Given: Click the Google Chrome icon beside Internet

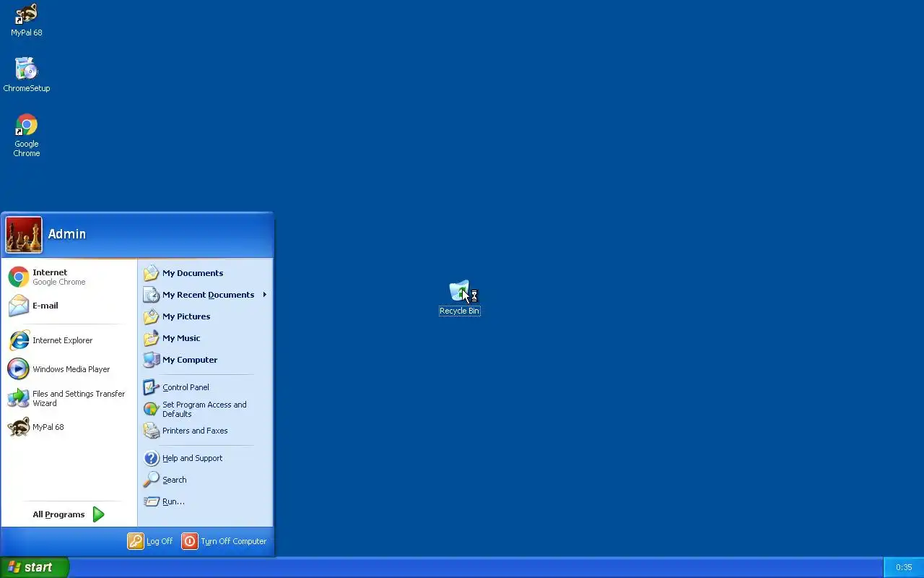Looking at the screenshot, I should [x=19, y=277].
